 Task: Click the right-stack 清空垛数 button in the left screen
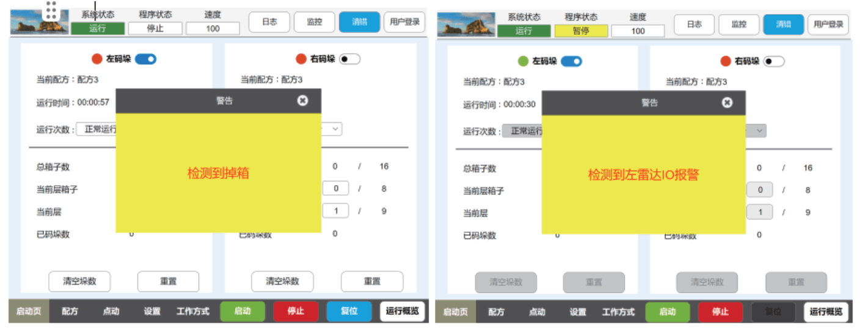pos(282,282)
